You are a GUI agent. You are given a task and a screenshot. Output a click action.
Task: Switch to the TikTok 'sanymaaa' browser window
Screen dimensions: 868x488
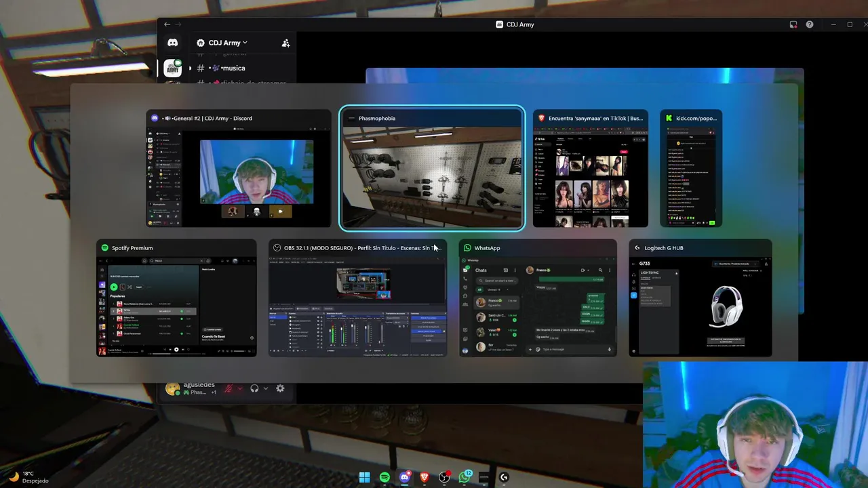591,168
